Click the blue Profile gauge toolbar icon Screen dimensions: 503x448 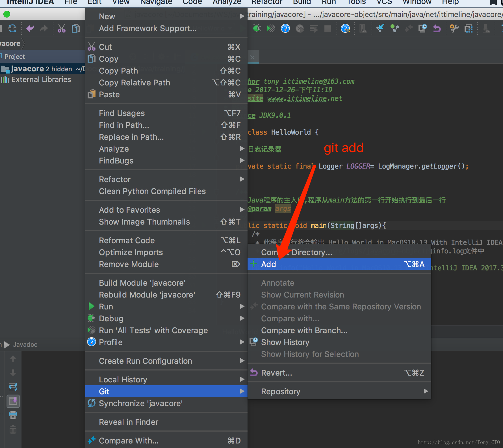click(285, 28)
